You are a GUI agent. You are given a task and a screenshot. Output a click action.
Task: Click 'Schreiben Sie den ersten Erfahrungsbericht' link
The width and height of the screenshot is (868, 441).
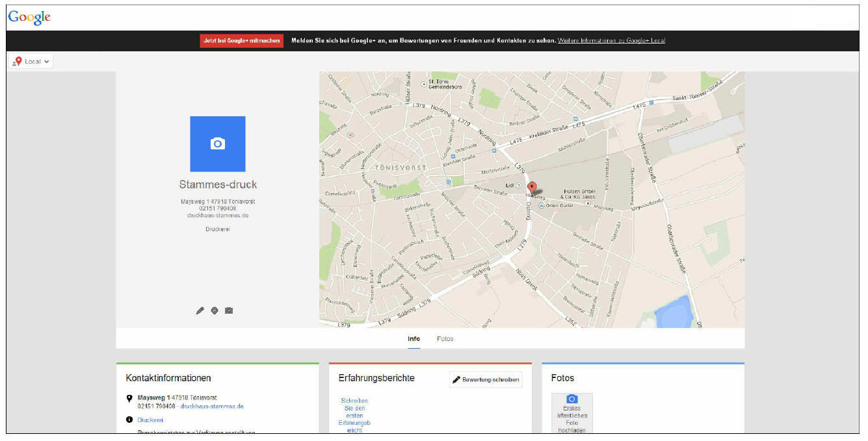click(x=354, y=415)
